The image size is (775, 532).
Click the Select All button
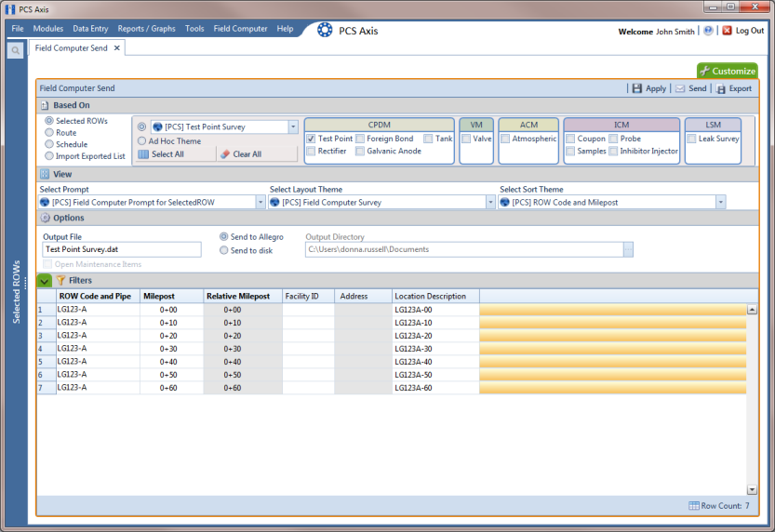[x=176, y=154]
